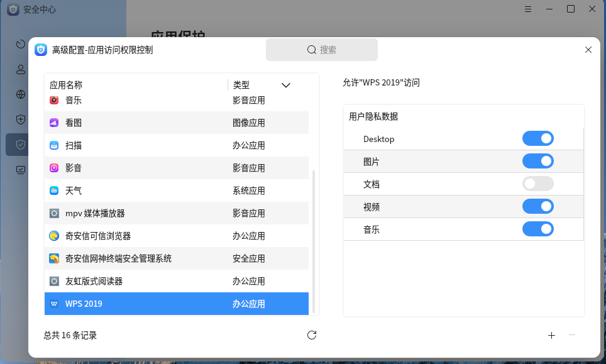Screen dimensions: 606x364
Task: Disable 视频 access toggle
Action: point(538,206)
